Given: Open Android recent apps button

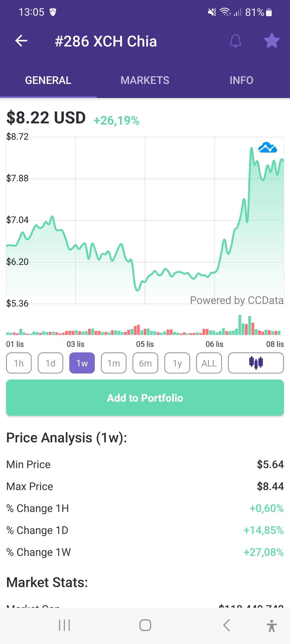Looking at the screenshot, I should pyautogui.click(x=64, y=625).
